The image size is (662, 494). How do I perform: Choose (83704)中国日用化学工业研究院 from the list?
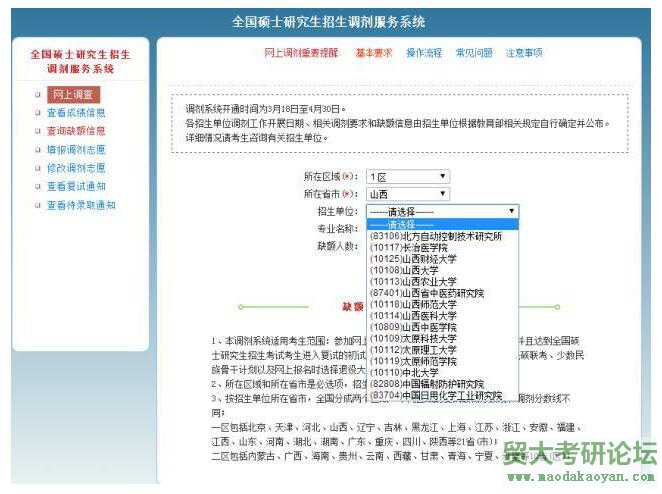point(442,396)
